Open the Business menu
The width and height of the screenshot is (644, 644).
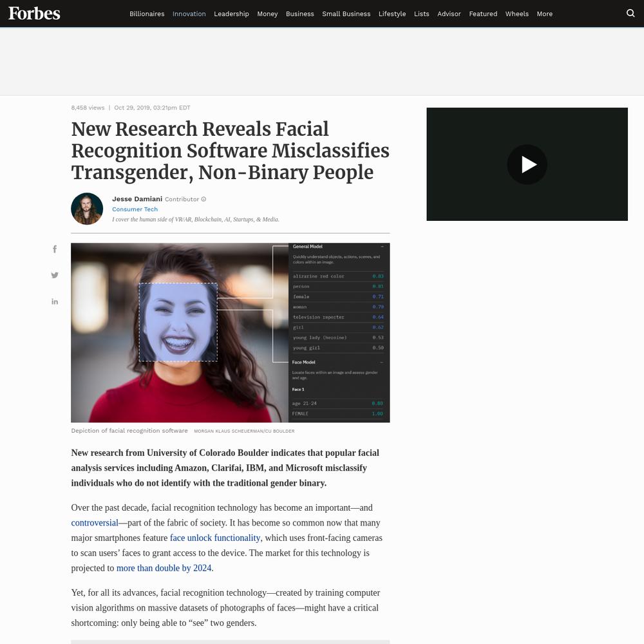tap(300, 14)
